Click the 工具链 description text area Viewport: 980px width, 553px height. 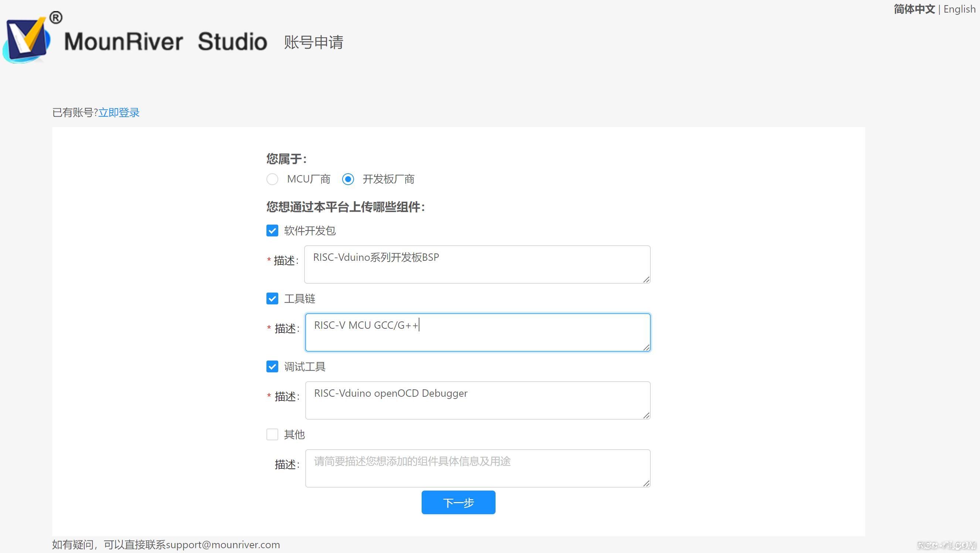click(477, 332)
